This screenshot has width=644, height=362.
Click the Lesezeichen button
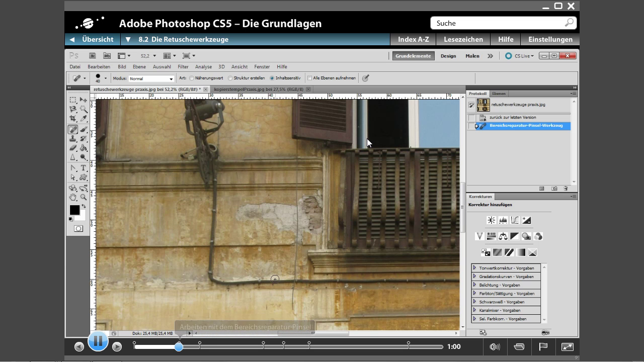[463, 39]
